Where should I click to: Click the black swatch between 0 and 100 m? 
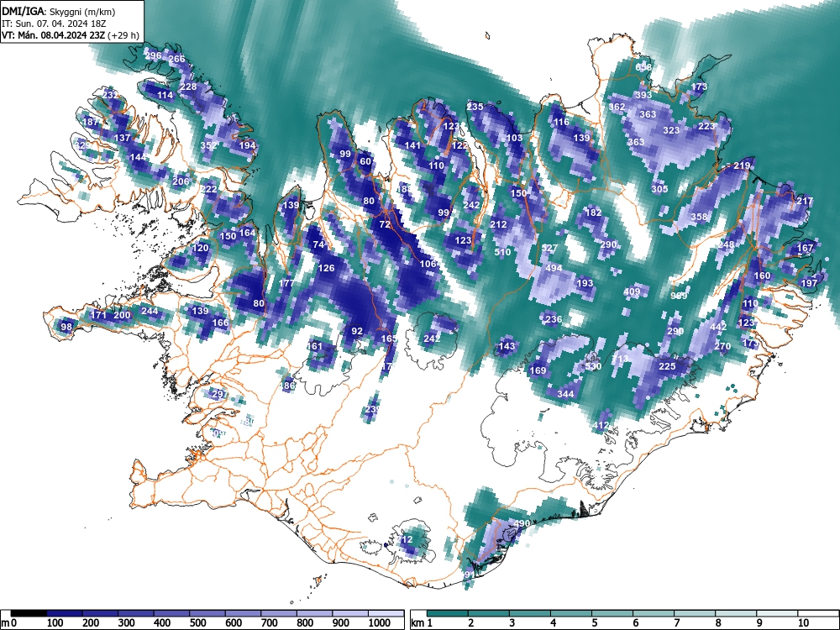(29, 613)
